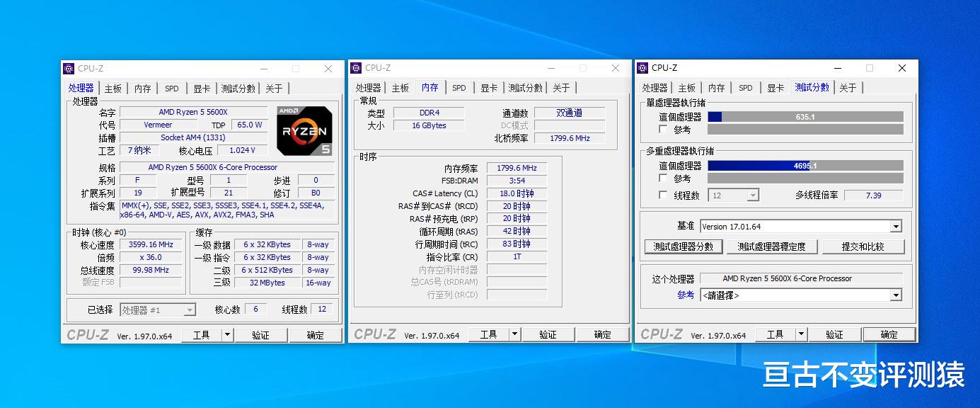Image resolution: width=980 pixels, height=408 pixels.
Task: Click the 验证 button in the right window
Action: point(835,334)
